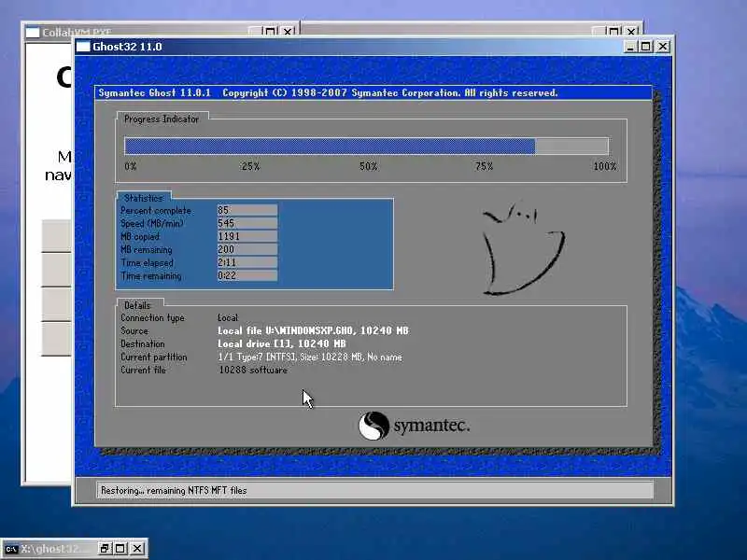
Task: Click the CollabVM PXE title bar text
Action: coord(77,33)
